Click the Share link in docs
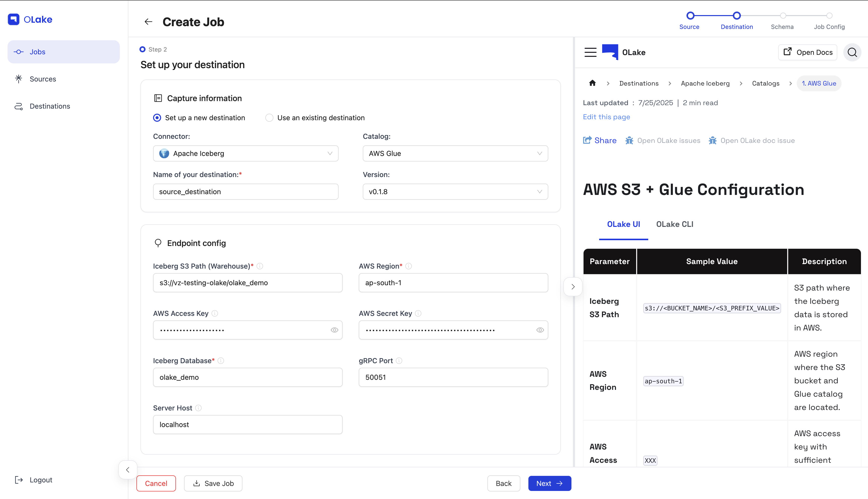The image size is (868, 499). (599, 140)
